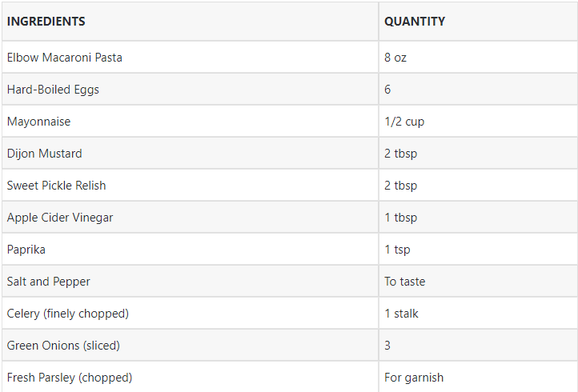Select the Paprika ingredient cell
Screen dimensions: 578x392
[26, 250]
